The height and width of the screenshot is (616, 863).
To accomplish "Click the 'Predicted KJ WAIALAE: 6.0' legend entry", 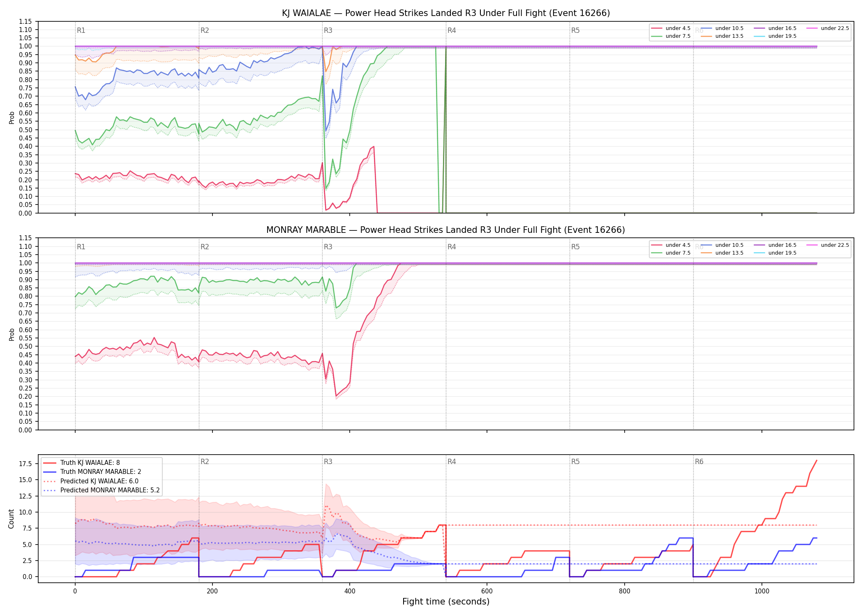I will pyautogui.click(x=91, y=481).
